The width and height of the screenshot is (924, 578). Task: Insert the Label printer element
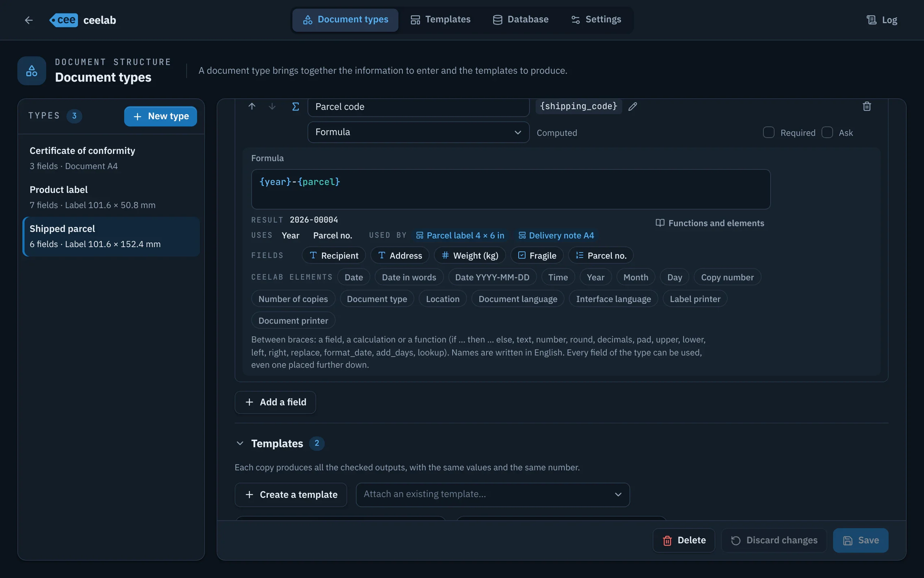tap(695, 299)
